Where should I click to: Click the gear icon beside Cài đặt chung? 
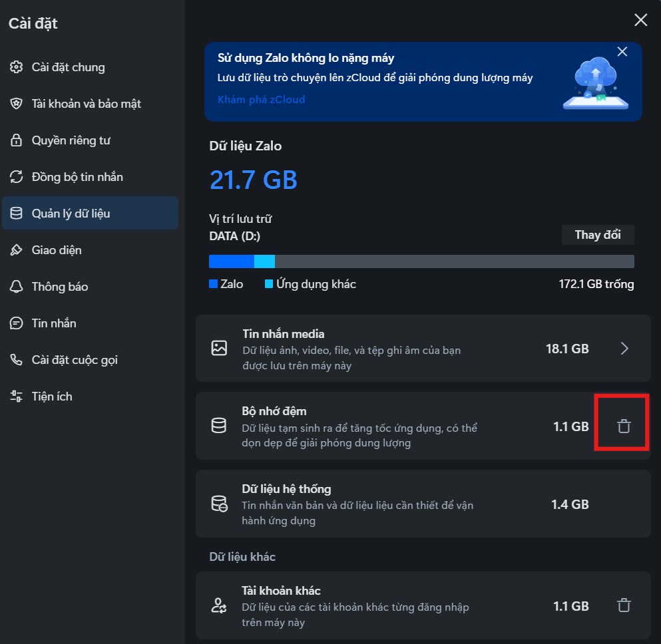[16, 67]
